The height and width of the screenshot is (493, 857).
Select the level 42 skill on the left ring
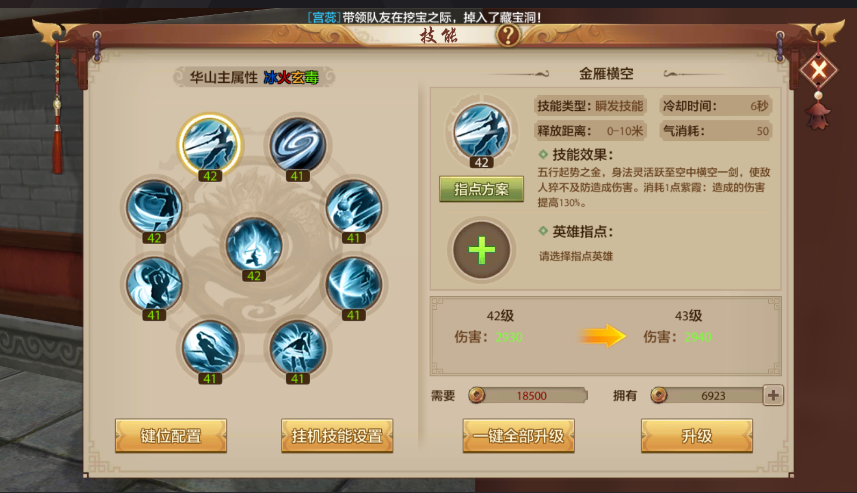tap(154, 207)
